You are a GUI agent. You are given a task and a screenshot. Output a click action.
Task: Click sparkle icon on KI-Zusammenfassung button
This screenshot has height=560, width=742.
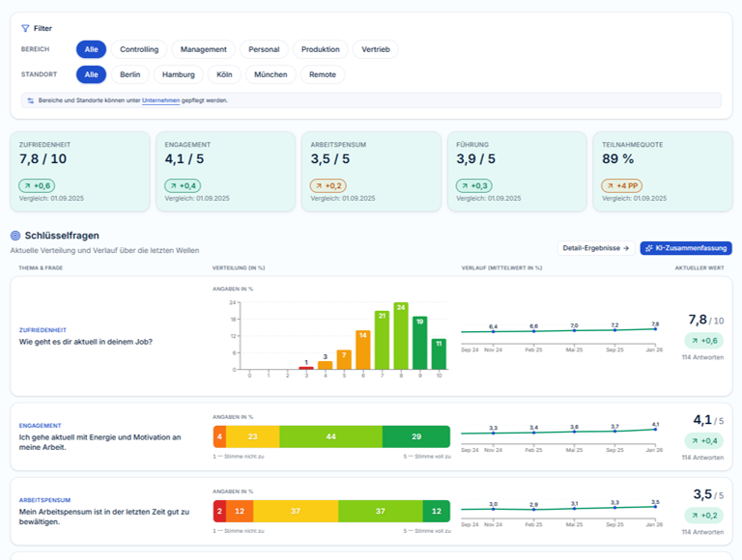(649, 248)
